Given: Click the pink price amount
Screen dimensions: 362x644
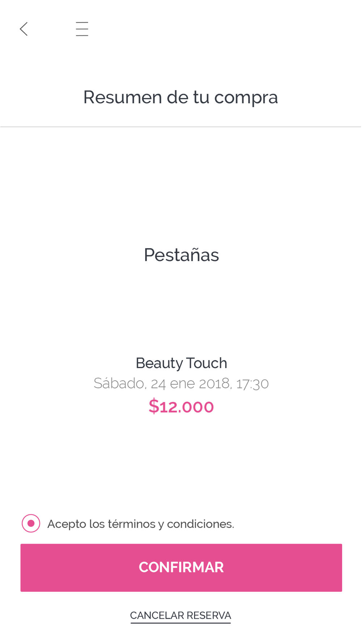Looking at the screenshot, I should 181,406.
